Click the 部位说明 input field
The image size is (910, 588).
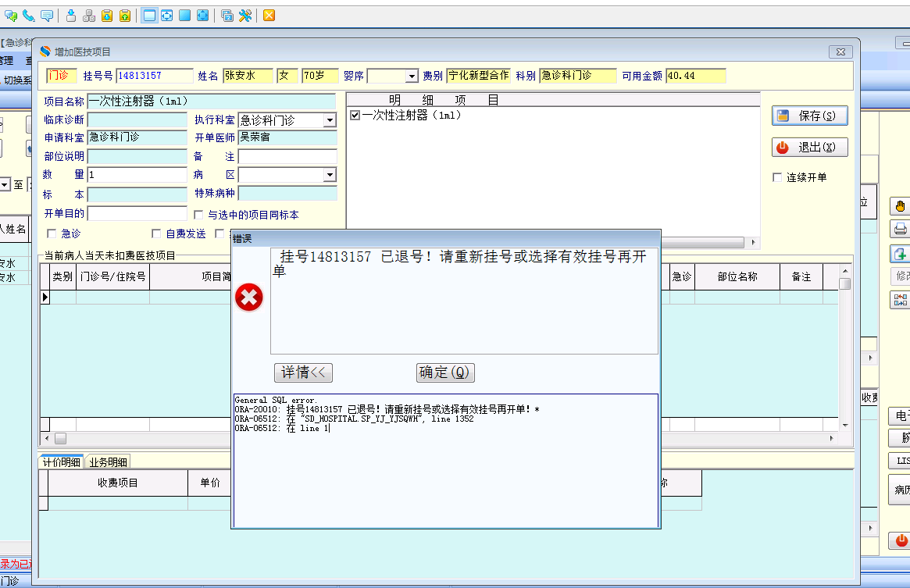coord(137,157)
